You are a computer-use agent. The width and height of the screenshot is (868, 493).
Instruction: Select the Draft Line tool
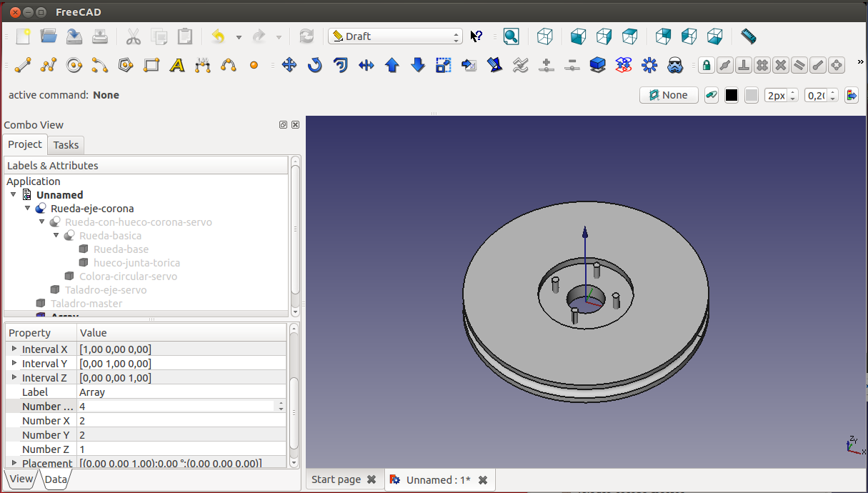(23, 66)
